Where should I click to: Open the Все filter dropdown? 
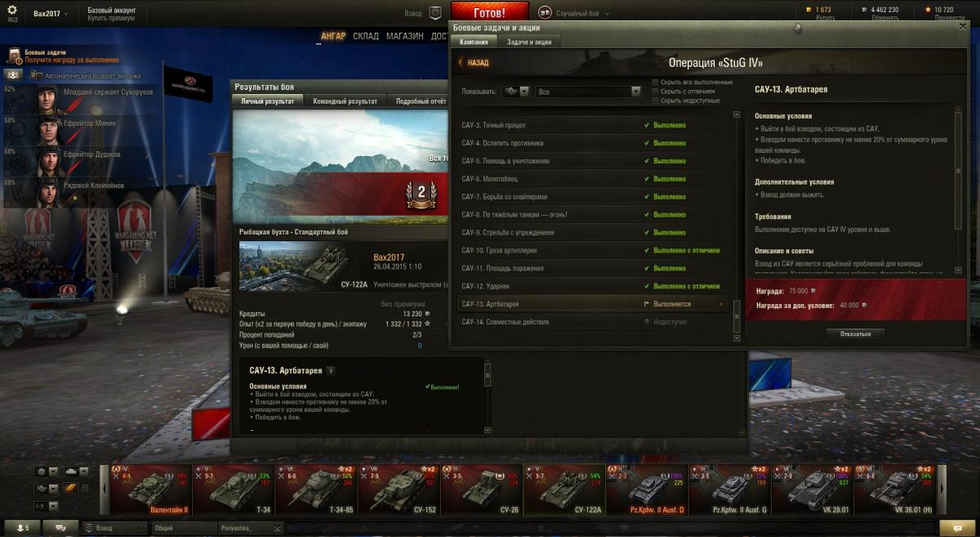pos(588,92)
